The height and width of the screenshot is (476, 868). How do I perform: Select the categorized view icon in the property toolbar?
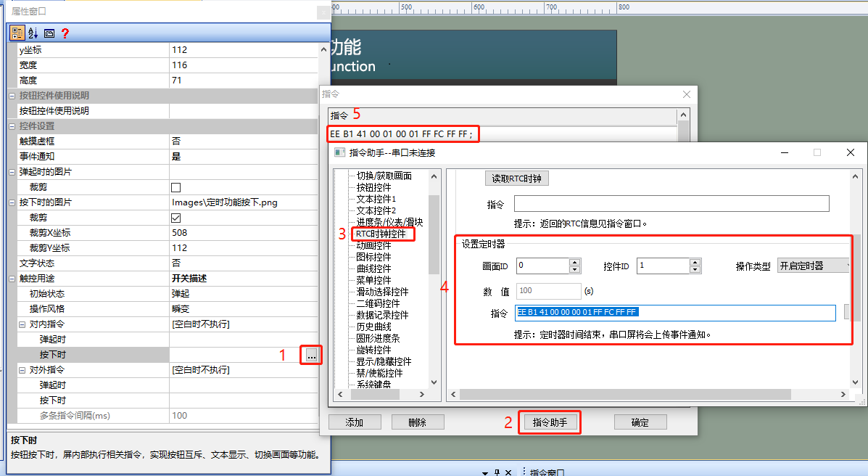tap(17, 33)
